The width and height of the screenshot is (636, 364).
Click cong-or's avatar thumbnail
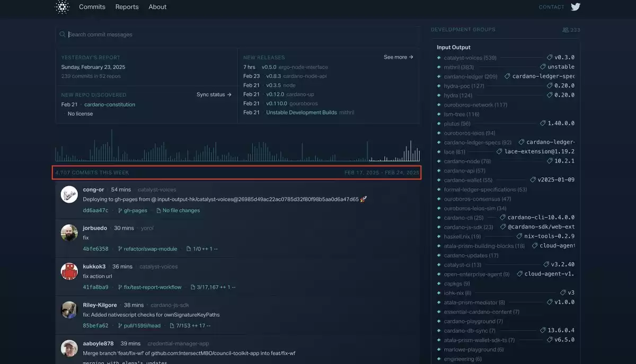click(69, 194)
